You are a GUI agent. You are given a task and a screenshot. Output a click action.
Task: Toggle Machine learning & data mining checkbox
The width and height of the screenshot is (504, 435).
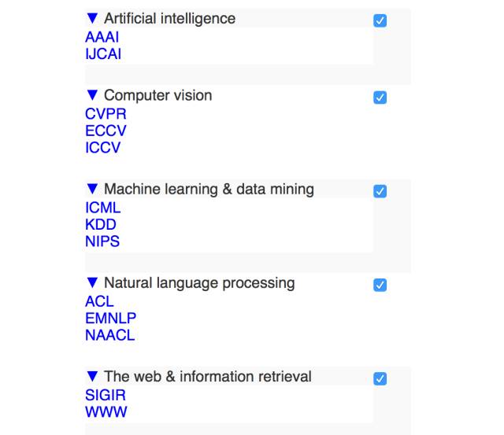pyautogui.click(x=380, y=191)
